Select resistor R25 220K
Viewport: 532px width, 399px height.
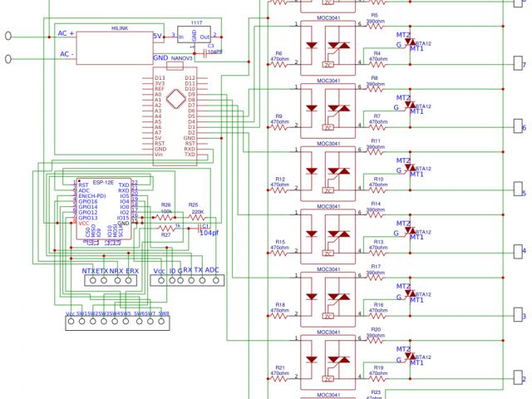[x=196, y=219]
